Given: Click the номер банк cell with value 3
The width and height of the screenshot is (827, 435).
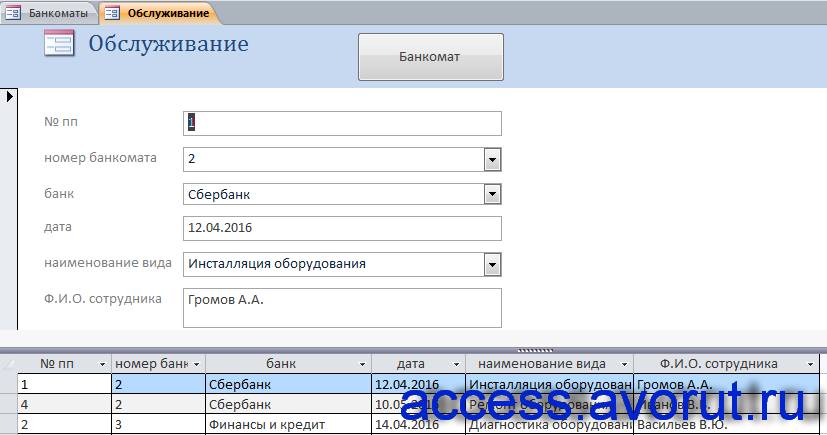Looking at the screenshot, I should (x=158, y=424).
